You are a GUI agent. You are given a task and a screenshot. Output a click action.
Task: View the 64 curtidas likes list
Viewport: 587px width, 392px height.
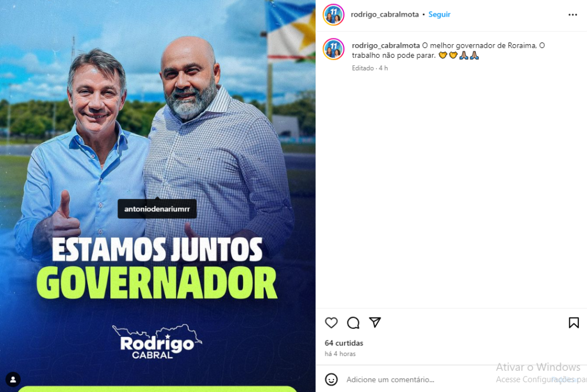[344, 343]
